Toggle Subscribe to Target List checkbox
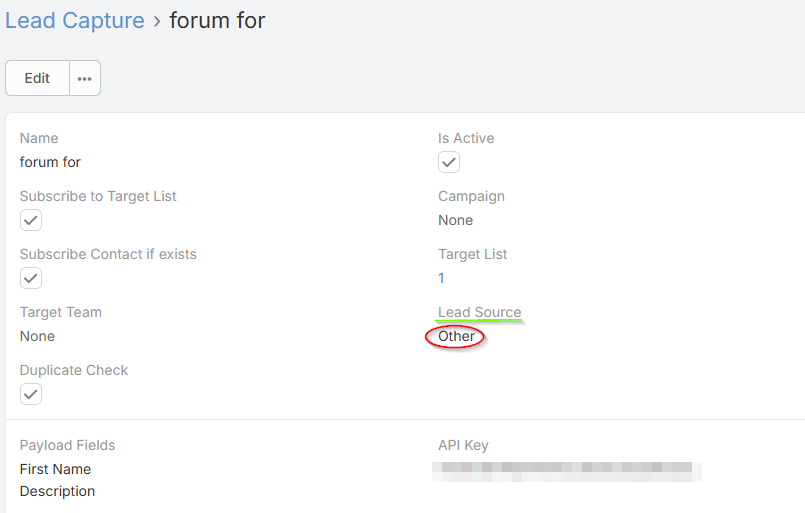This screenshot has height=513, width=805. [x=31, y=220]
